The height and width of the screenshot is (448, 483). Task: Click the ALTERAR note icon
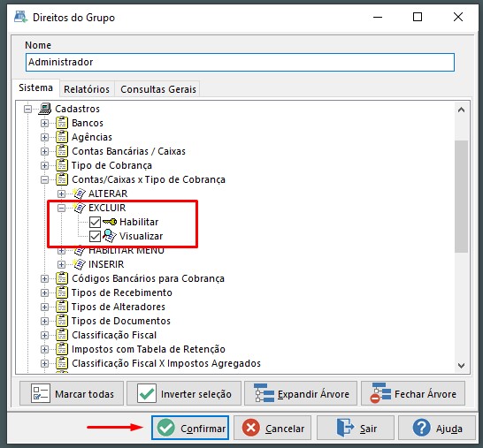[79, 194]
